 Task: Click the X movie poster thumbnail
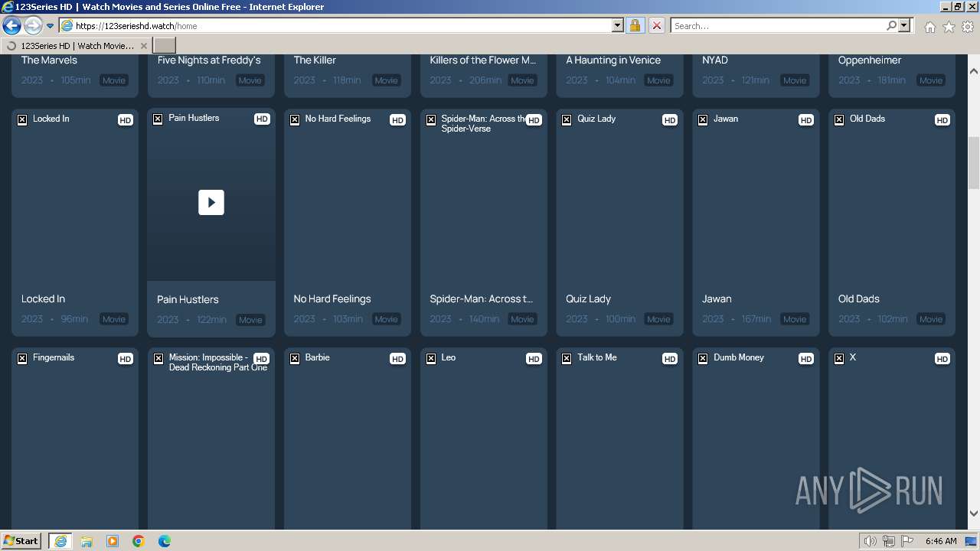coord(892,438)
